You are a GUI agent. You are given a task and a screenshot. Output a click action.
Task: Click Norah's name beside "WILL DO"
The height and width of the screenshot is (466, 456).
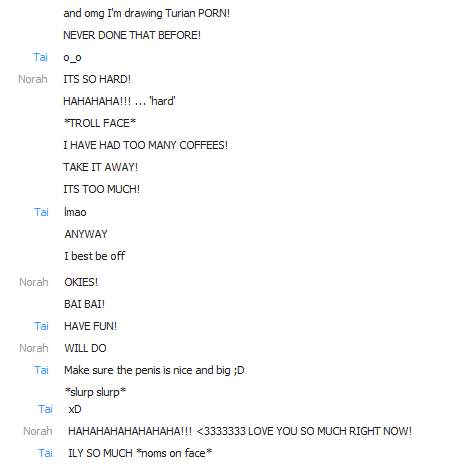(34, 348)
